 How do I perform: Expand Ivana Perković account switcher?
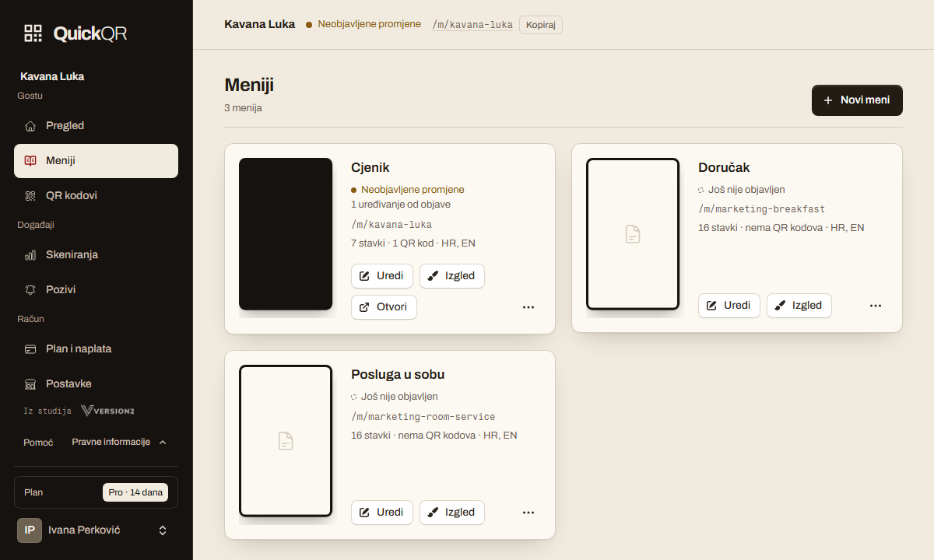pyautogui.click(x=163, y=530)
